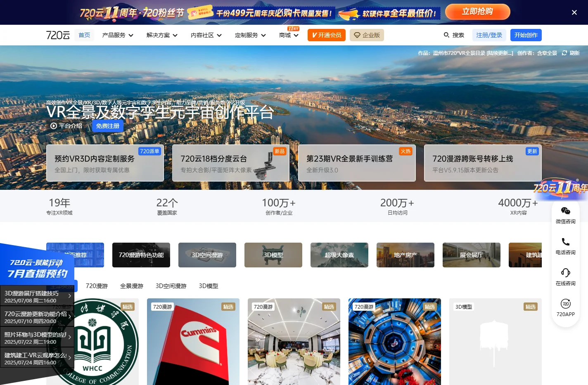Click the 720云11周年 floating badge
Image resolution: width=588 pixels, height=385 pixels.
[x=560, y=188]
